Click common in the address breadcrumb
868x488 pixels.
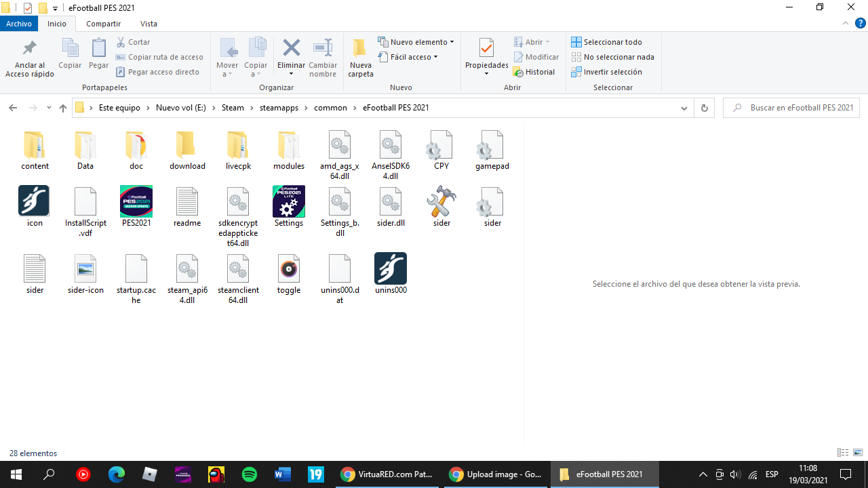click(330, 108)
